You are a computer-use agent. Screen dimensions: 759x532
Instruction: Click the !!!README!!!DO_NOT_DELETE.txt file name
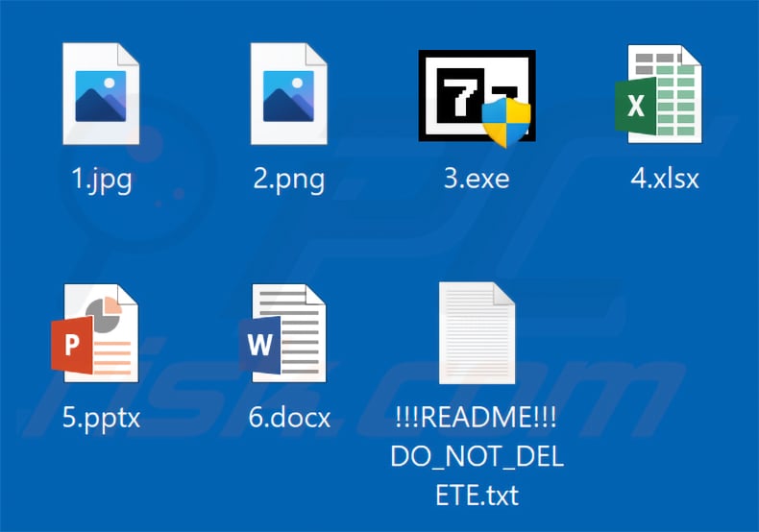click(477, 455)
